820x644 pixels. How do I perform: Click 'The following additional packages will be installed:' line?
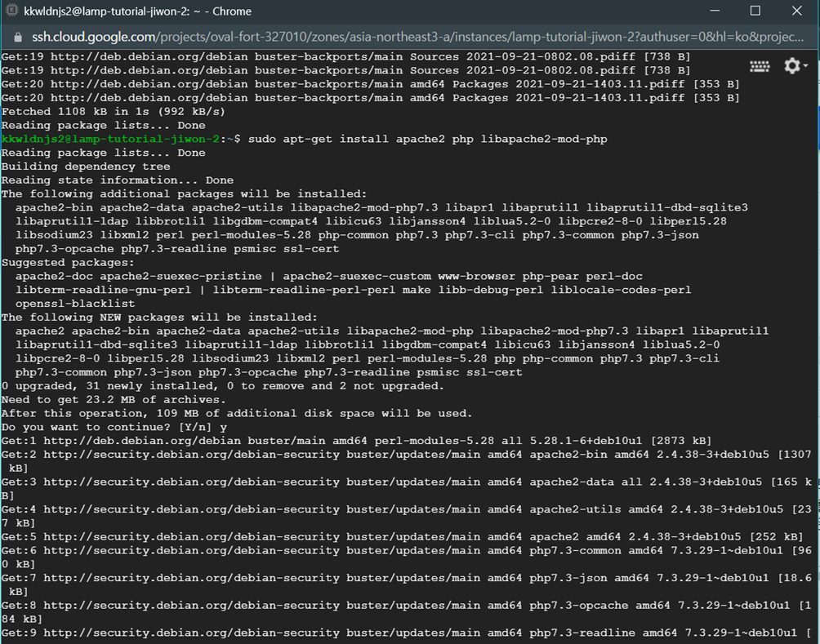tap(184, 194)
